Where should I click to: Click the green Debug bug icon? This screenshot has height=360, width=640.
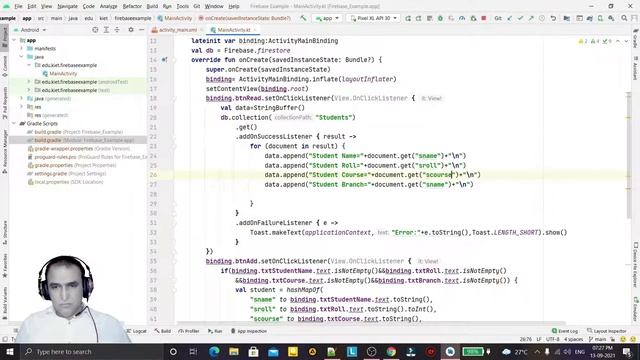click(x=440, y=18)
